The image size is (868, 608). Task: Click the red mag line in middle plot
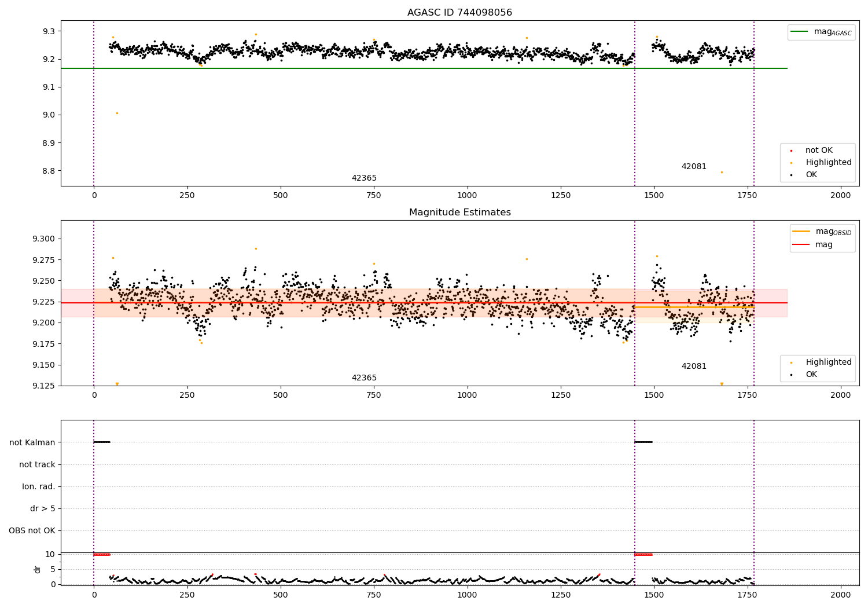[x=424, y=303]
